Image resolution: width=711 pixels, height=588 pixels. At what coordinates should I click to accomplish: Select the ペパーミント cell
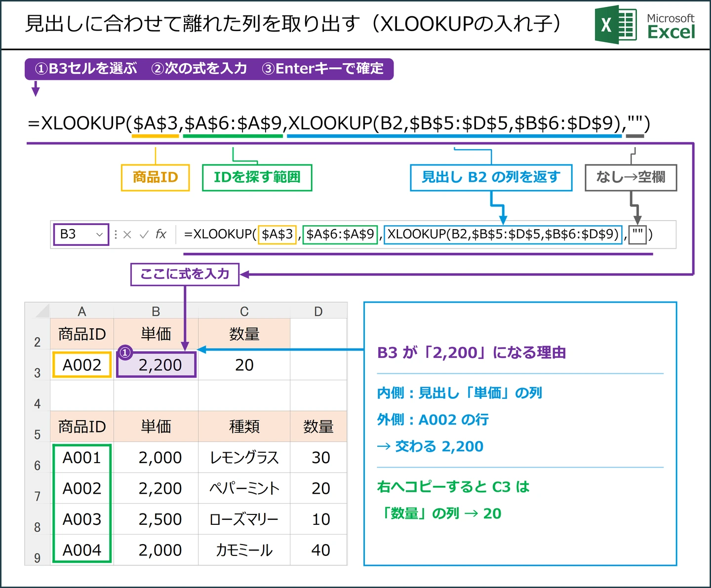244,488
